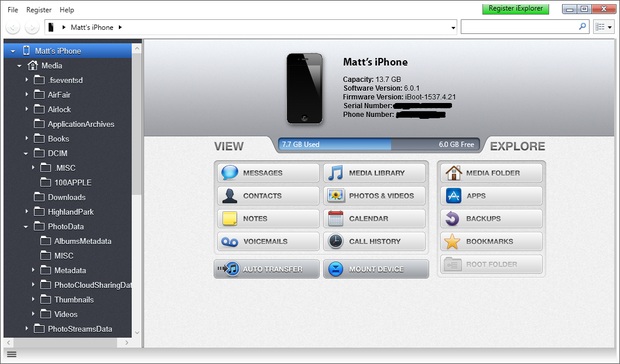
Task: Expand the HighlandPark folder
Action: pos(26,211)
